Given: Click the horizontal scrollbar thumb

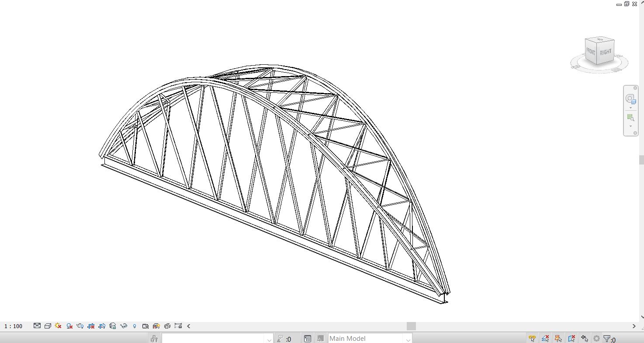Looking at the screenshot, I should pyautogui.click(x=411, y=326).
